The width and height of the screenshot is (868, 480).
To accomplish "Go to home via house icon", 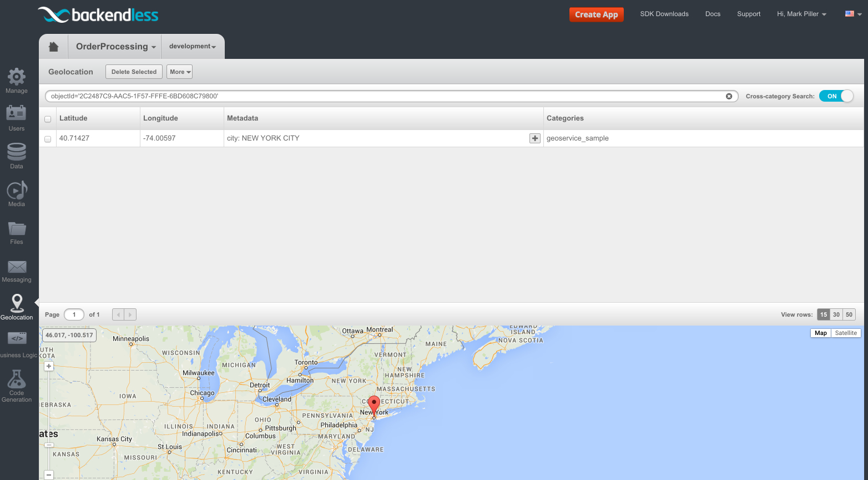I will click(x=54, y=47).
